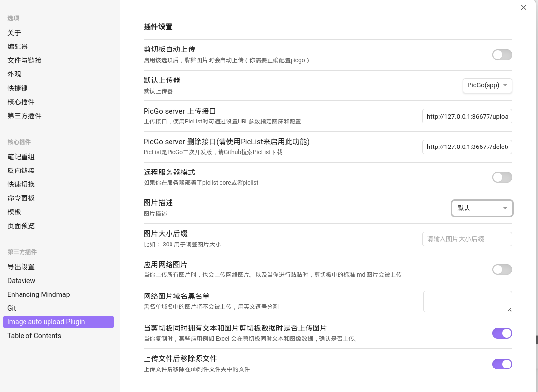Toggle off 当剪切板同时拥有文本和图片 upload switch
Image resolution: width=538 pixels, height=392 pixels.
(502, 333)
